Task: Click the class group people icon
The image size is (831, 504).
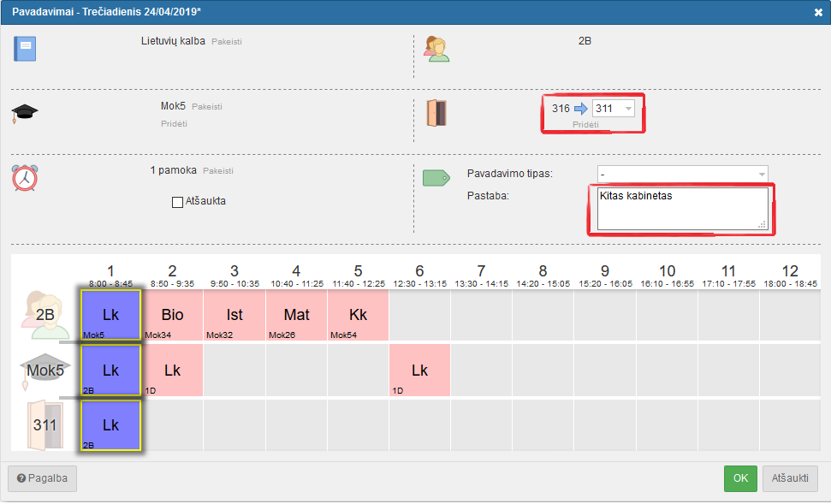Action: point(436,49)
